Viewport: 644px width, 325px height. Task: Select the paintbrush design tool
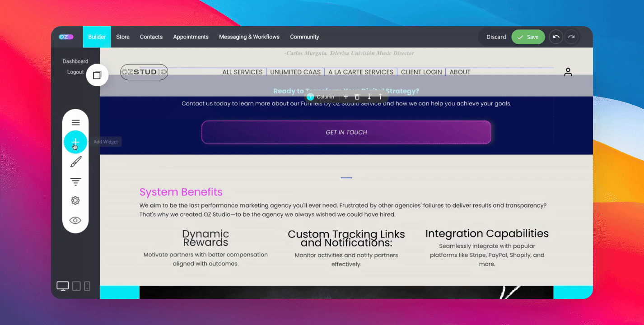pyautogui.click(x=76, y=162)
